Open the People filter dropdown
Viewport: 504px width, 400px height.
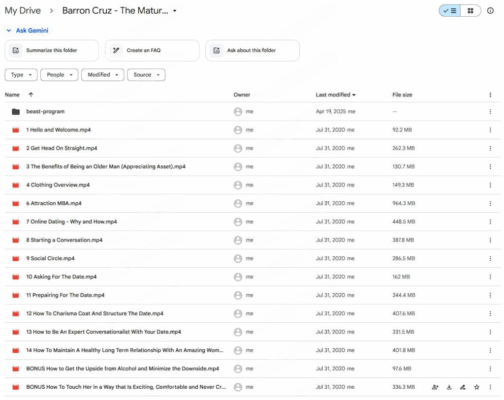[x=59, y=75]
